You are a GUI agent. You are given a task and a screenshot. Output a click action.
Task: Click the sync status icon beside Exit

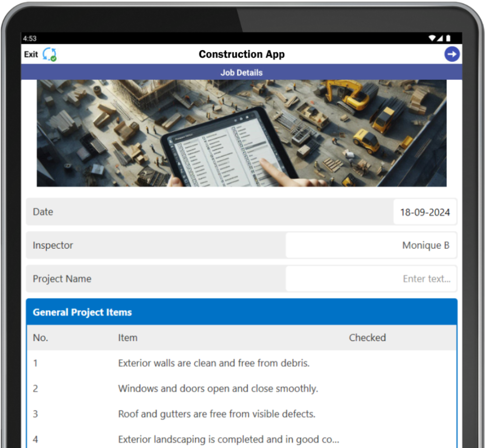click(49, 54)
